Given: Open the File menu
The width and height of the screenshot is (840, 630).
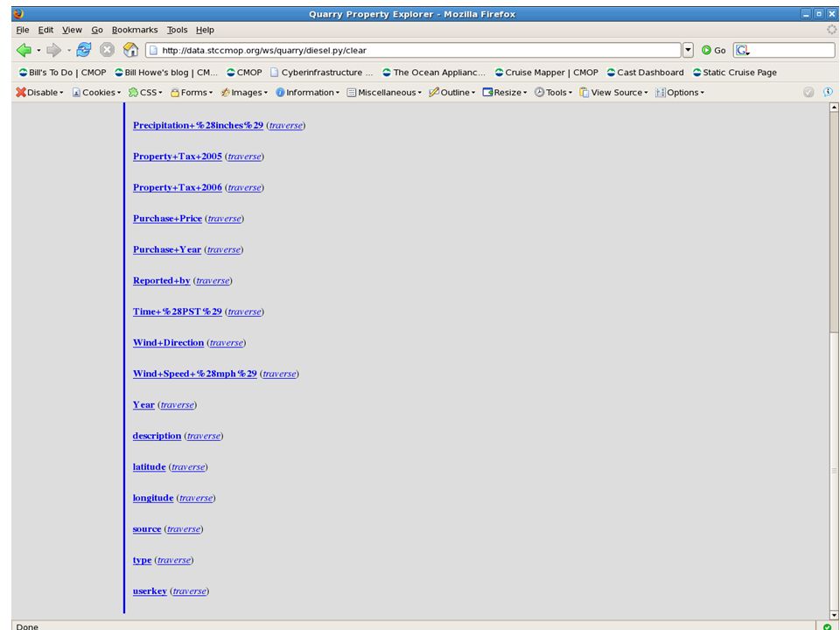Looking at the screenshot, I should pyautogui.click(x=23, y=30).
